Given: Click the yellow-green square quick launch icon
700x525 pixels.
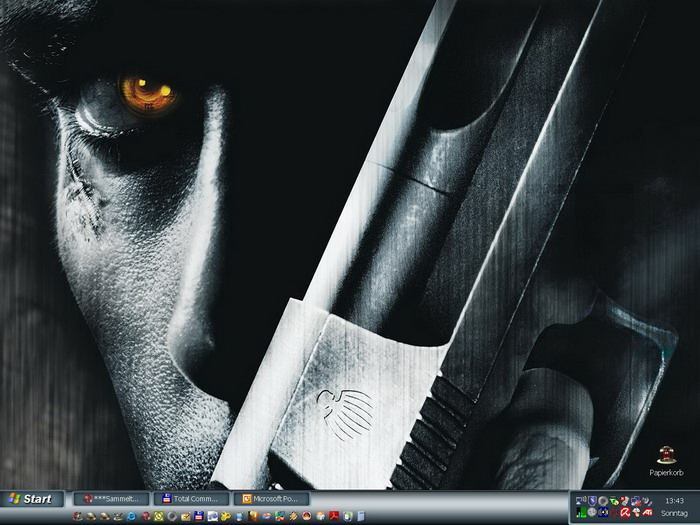Looking at the screenshot, I should coord(158,516).
